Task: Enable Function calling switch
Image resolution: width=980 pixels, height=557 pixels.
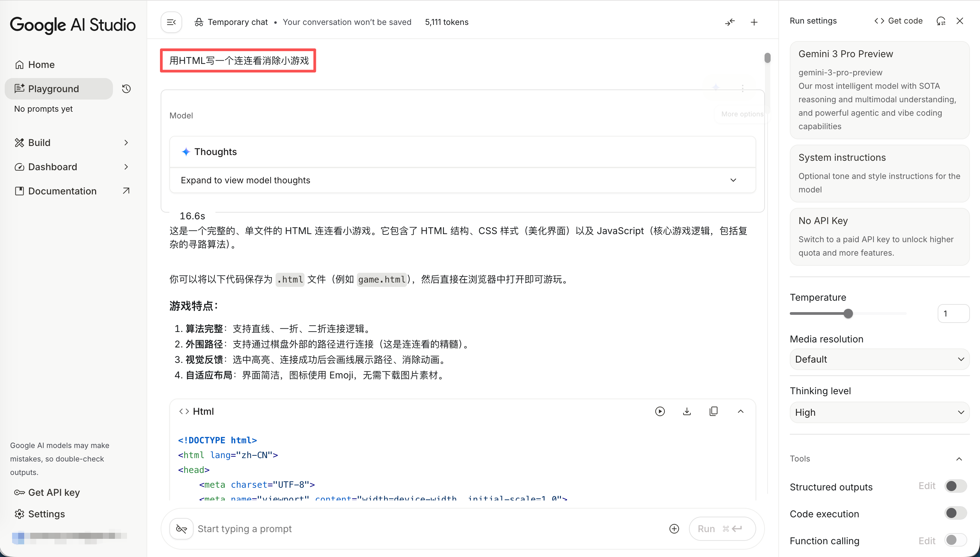Action: (x=955, y=540)
